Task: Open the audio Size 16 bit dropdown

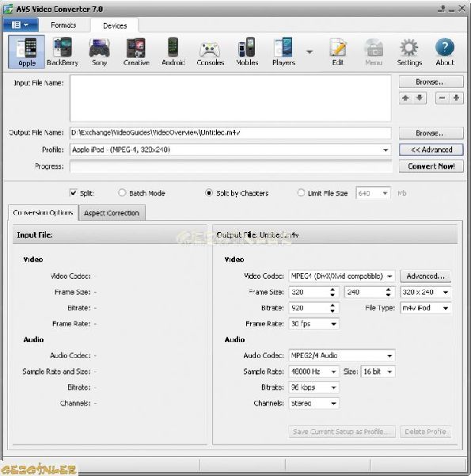Action: point(389,371)
